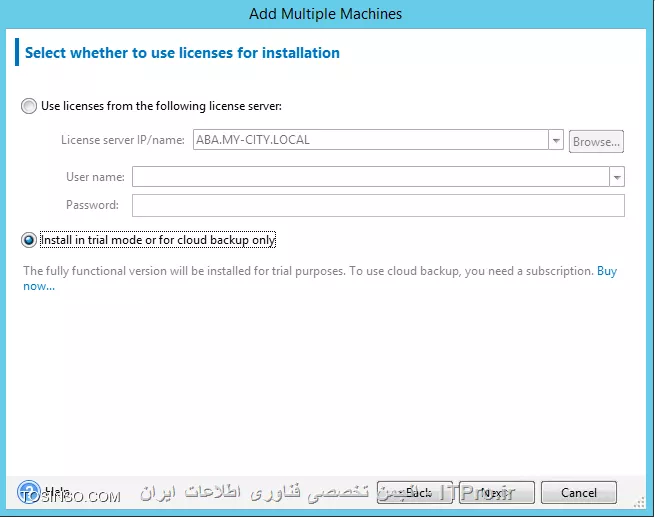Open the 'Buy now...' link
This screenshot has height=518, width=655.
(x=607, y=271)
